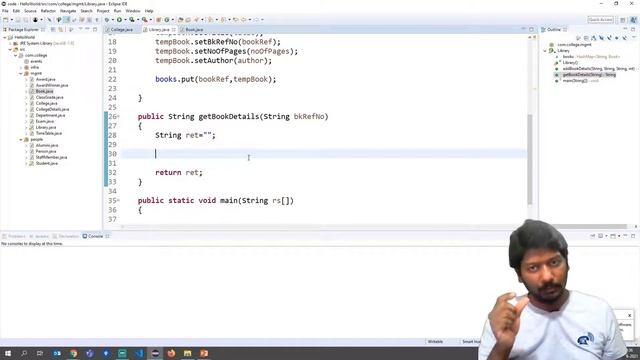
Task: Minimize the Outline view
Action: click(x=625, y=29)
